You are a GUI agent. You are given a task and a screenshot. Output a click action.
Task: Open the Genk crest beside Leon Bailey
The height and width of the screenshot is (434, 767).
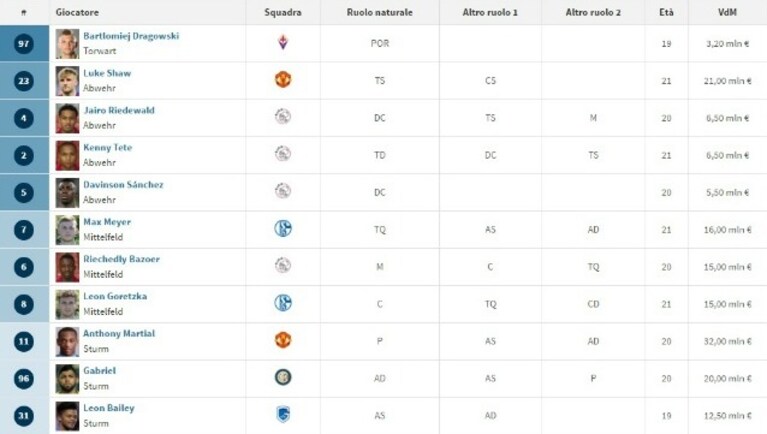(x=283, y=414)
